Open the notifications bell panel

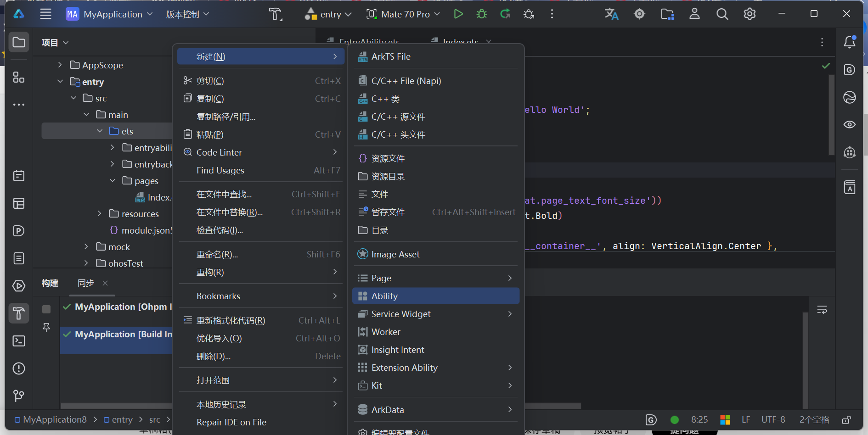[x=850, y=42]
